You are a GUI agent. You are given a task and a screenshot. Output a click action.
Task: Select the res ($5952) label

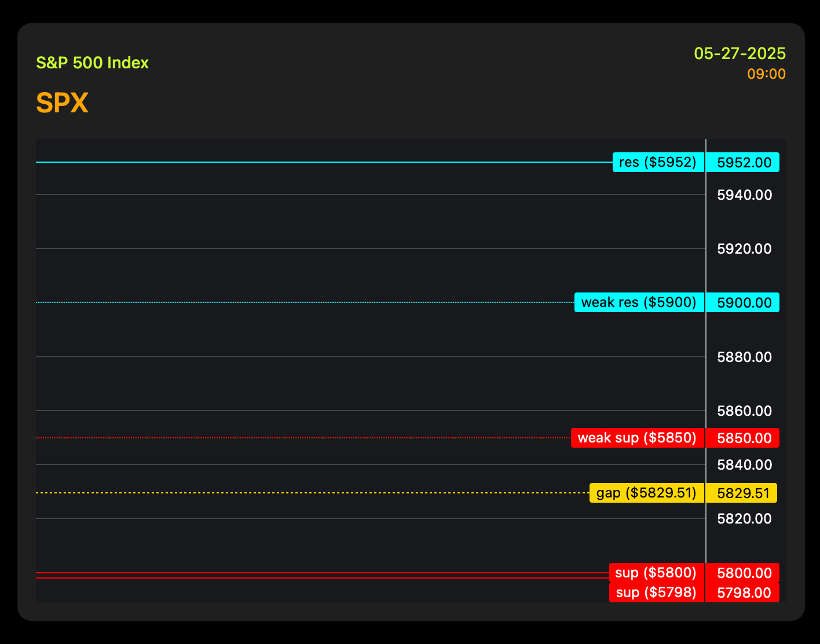point(658,162)
